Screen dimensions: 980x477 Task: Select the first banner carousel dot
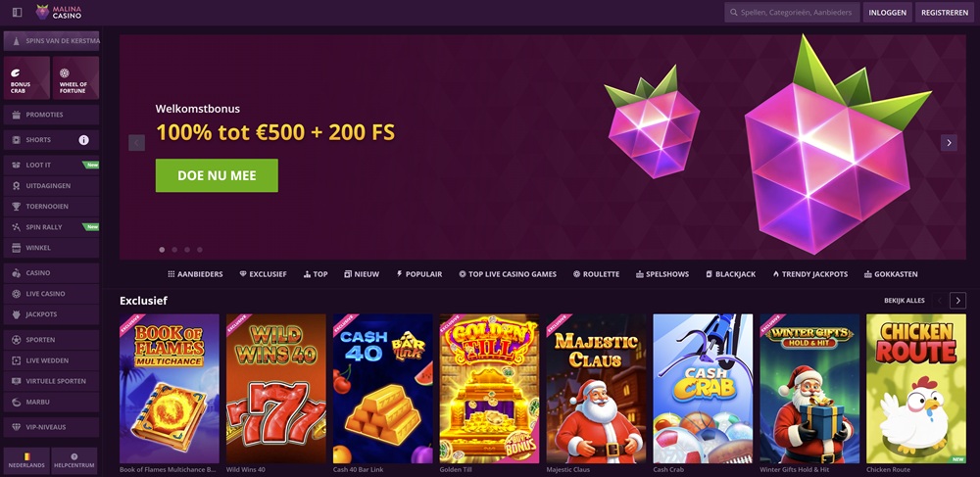(x=162, y=250)
